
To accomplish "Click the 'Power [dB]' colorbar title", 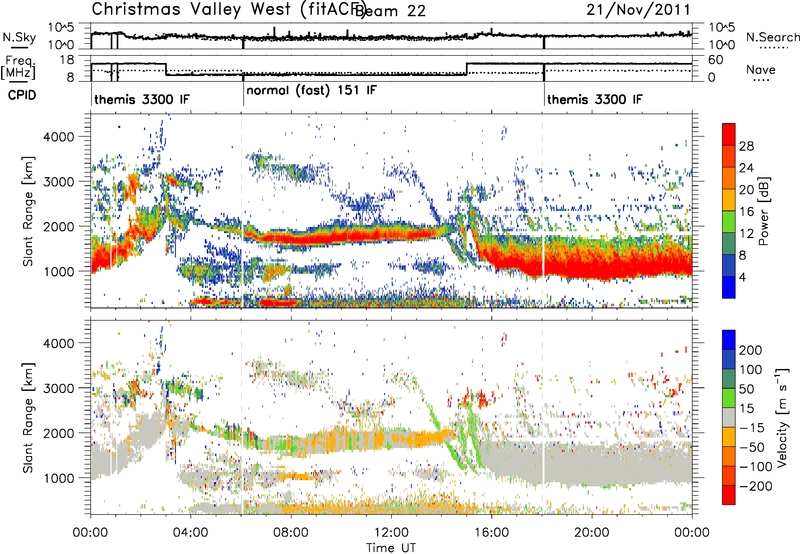I will click(x=763, y=211).
